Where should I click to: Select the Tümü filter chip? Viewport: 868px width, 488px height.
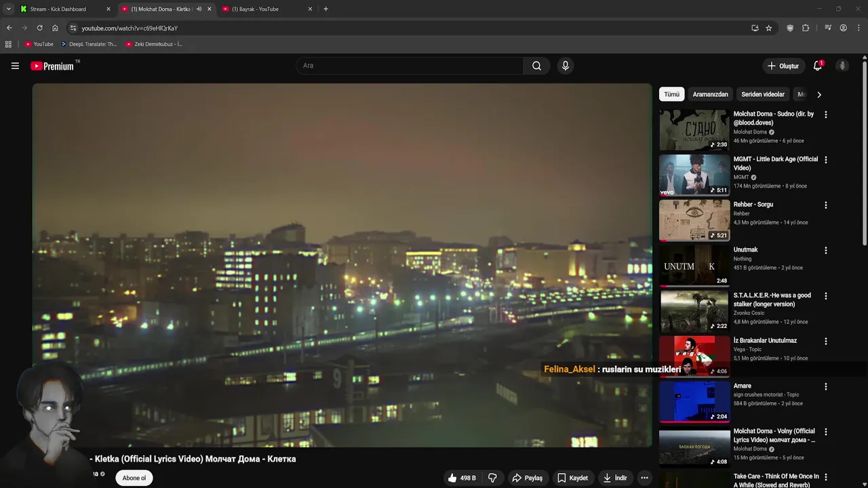[x=671, y=94]
